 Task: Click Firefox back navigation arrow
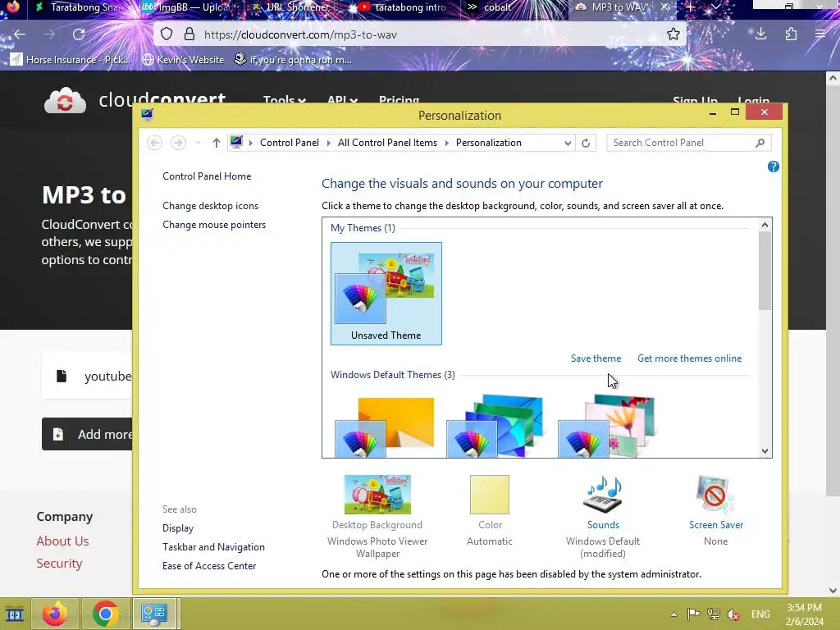(x=20, y=34)
